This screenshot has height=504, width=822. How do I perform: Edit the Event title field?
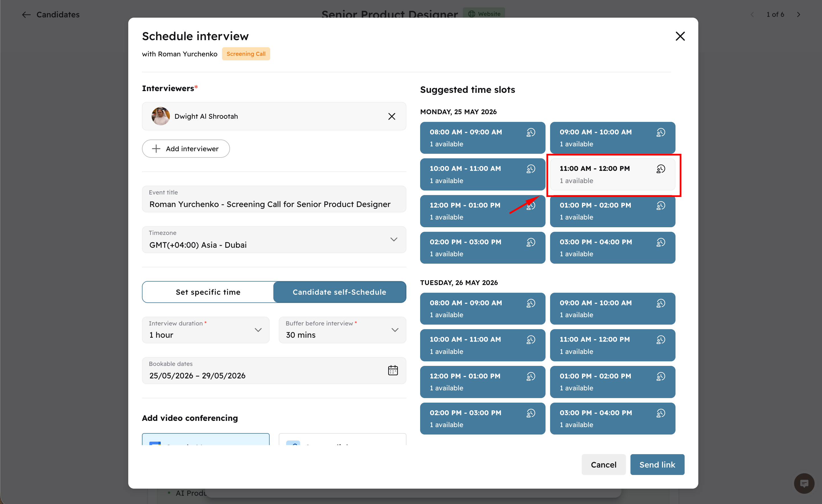click(274, 199)
